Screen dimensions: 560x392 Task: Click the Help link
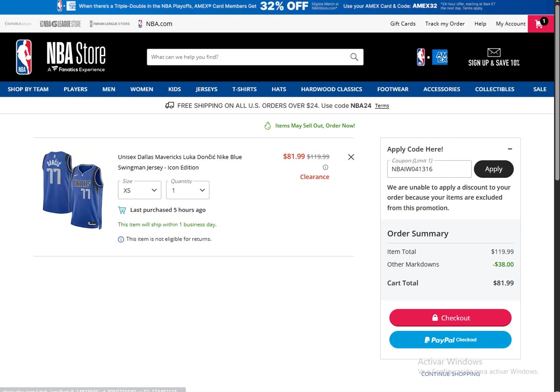pyautogui.click(x=480, y=24)
